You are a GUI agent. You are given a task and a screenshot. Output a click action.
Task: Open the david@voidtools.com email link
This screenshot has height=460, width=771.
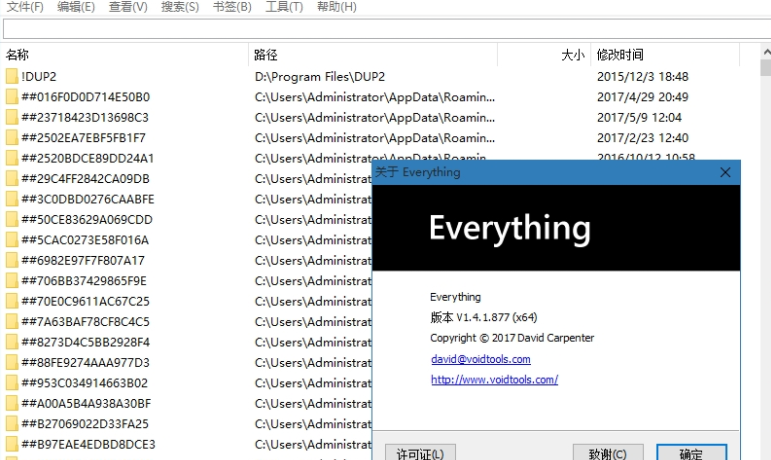tap(481, 359)
